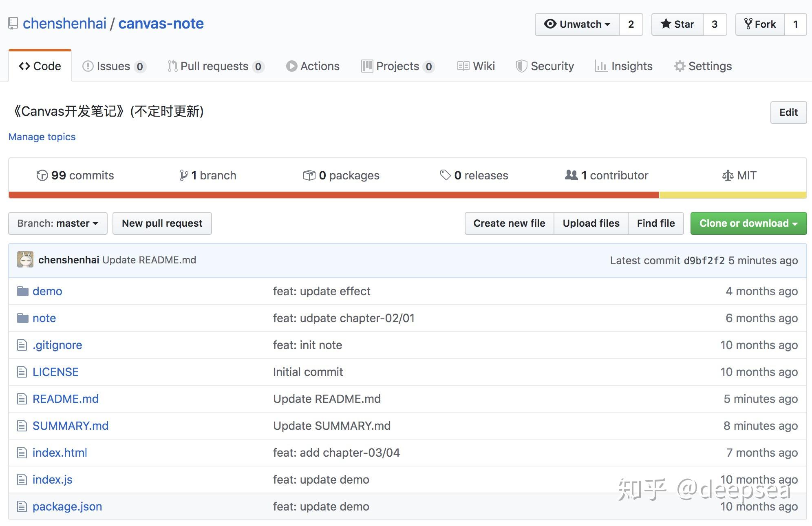Screen dimensions: 812x526
Task: Open the note folder
Action: point(44,318)
